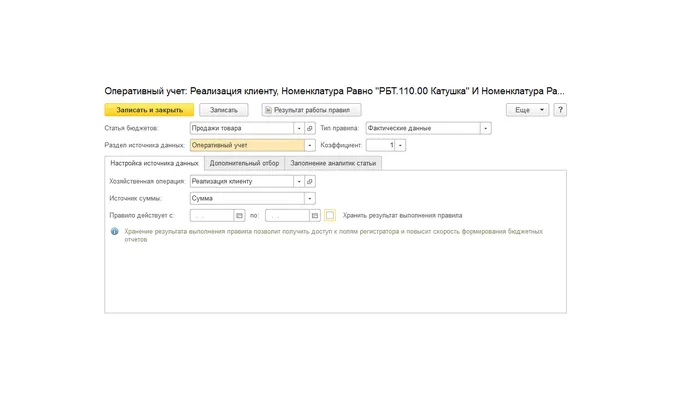Expand the 'Источник суммы' dropdown arrow
The width and height of the screenshot is (700, 396).
click(310, 198)
